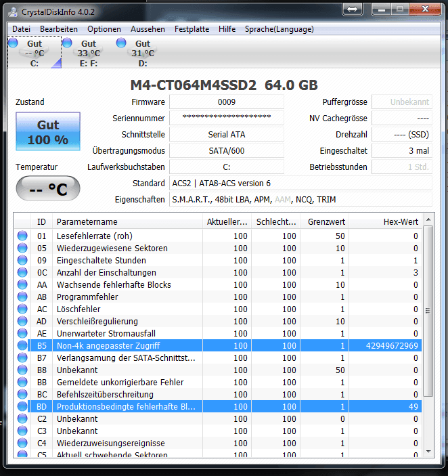This screenshot has height=476, width=448.
Task: Click the Standard field with ACS2 | ATA8-ACS
Action: coord(300,183)
